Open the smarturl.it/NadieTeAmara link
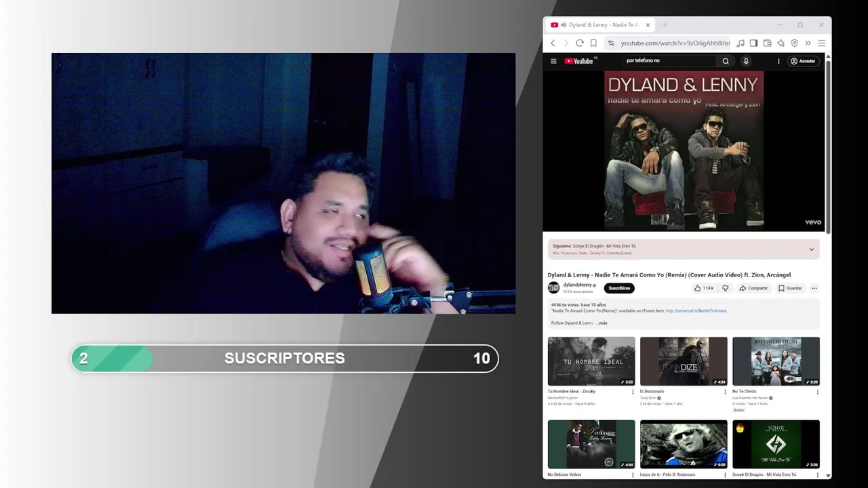 point(696,310)
